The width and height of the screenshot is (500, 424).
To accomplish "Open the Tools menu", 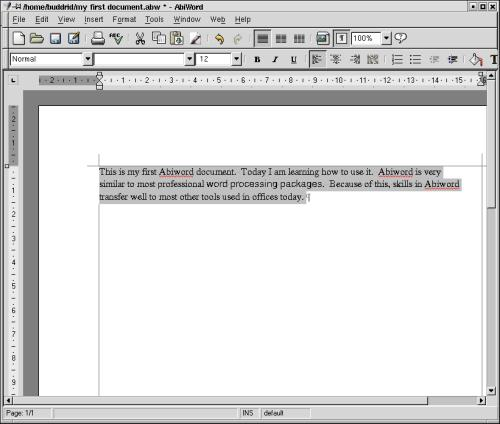I will [154, 19].
